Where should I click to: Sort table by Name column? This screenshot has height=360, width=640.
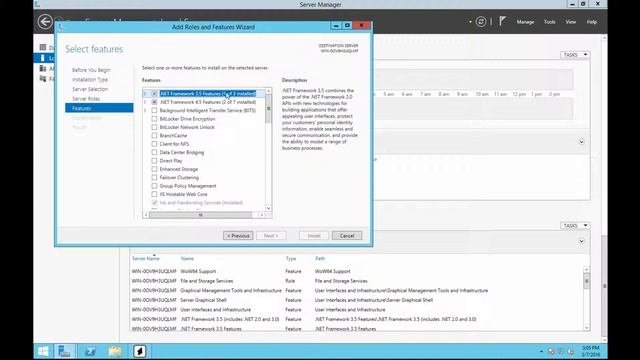[x=187, y=258]
